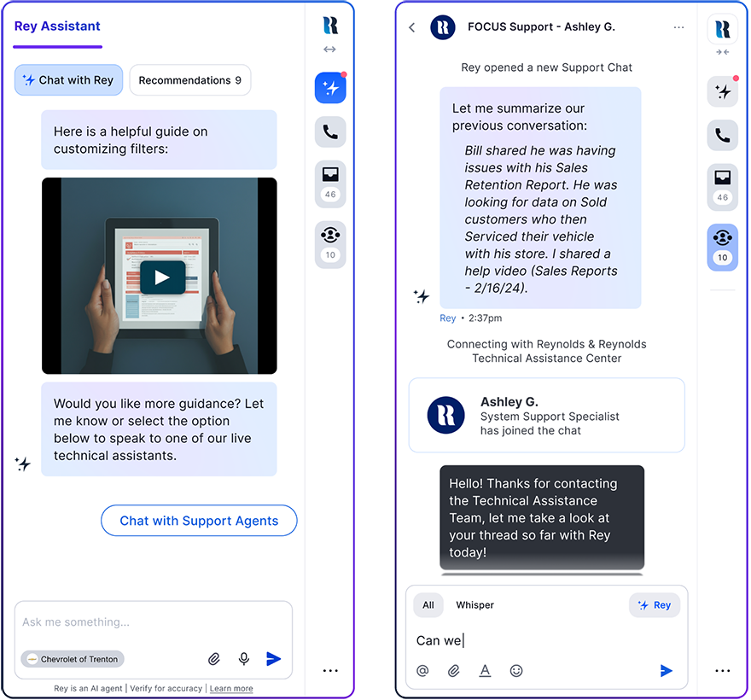Play the customizing filters guide video
Image resolution: width=751 pixels, height=700 pixels.
click(x=162, y=277)
